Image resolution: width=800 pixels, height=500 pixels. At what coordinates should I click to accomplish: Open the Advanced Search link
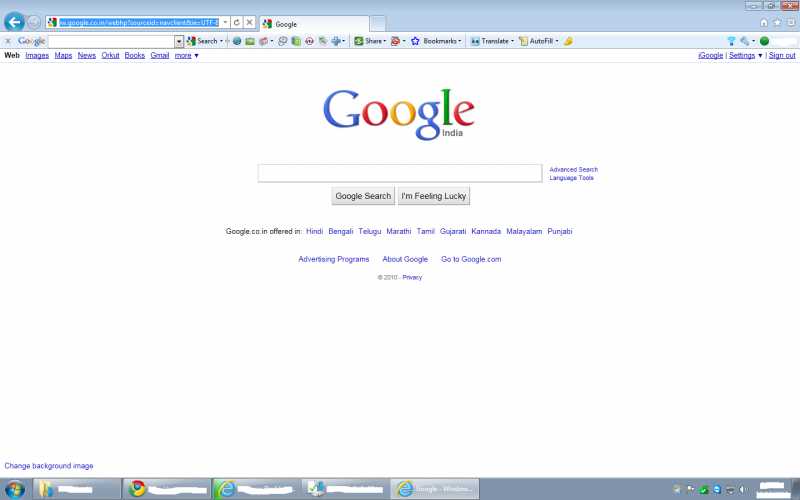(x=573, y=169)
